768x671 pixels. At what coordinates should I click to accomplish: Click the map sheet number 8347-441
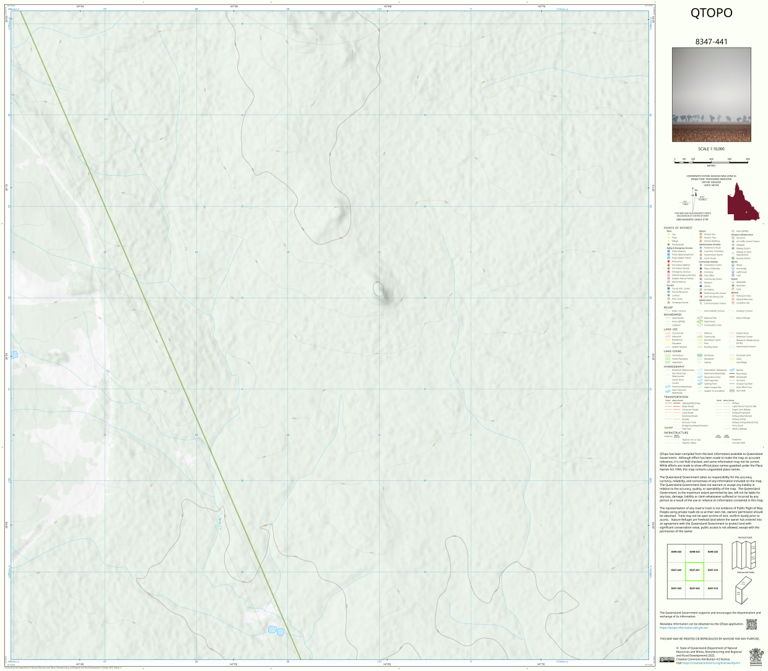click(x=711, y=42)
